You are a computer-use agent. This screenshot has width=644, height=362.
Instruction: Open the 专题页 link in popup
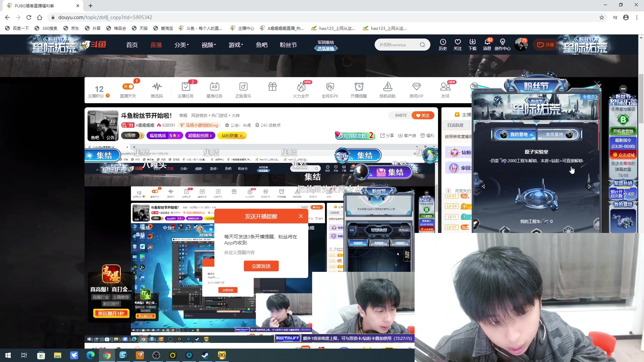(590, 97)
